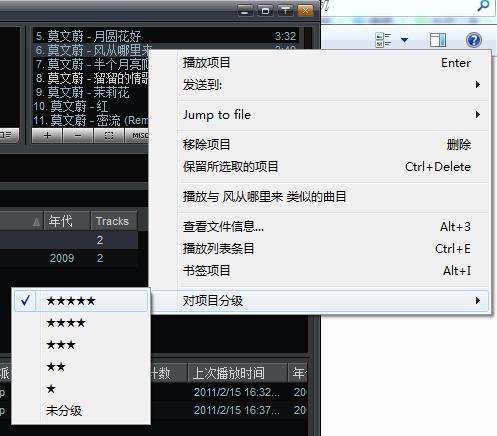Viewport: 497px width, 436px height.
Task: Click the playlist add (+) button
Action: coord(47,136)
